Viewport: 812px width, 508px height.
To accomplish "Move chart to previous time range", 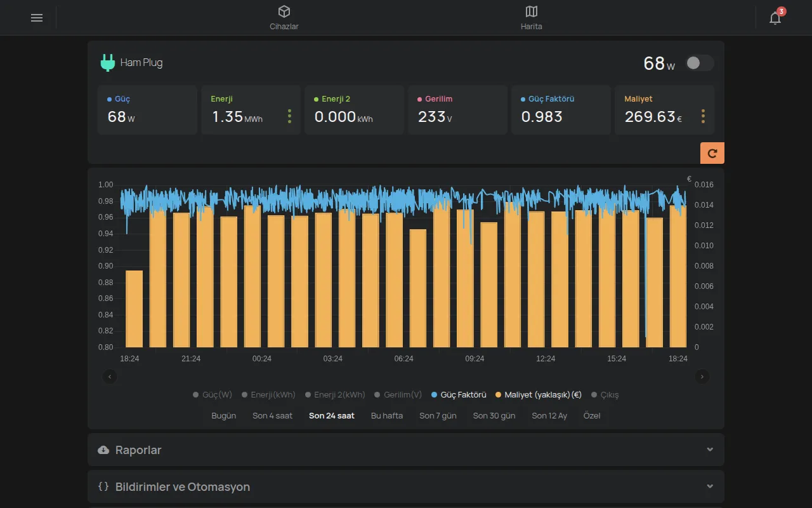I will click(x=110, y=377).
